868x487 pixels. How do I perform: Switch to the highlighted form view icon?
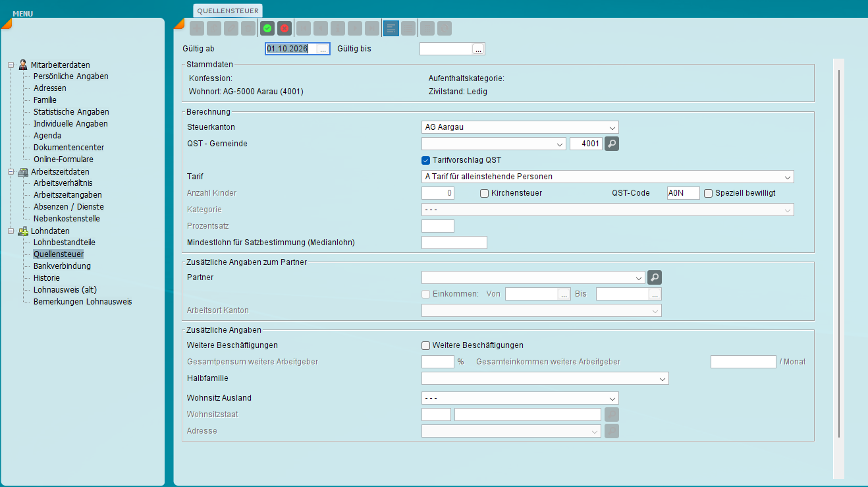point(391,28)
